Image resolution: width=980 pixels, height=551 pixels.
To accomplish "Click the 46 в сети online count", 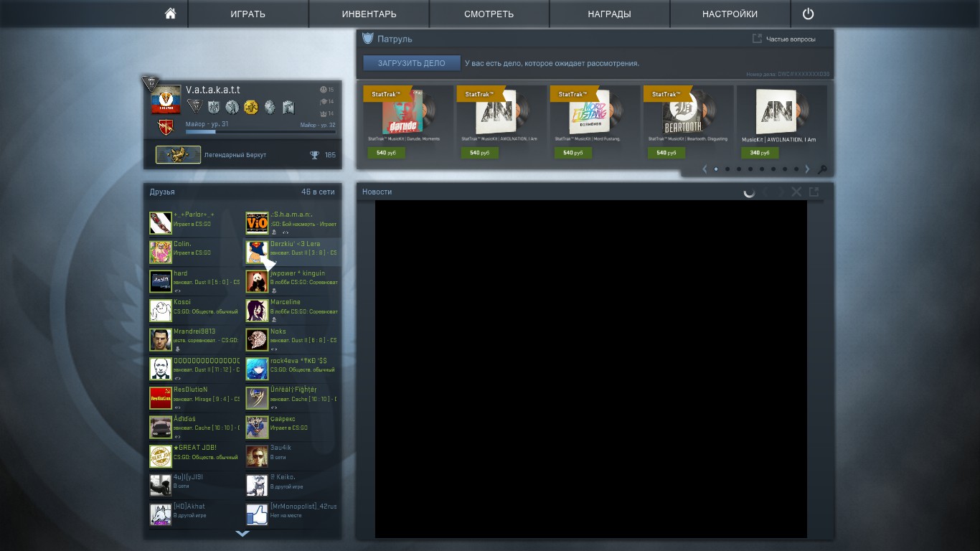I will point(318,192).
